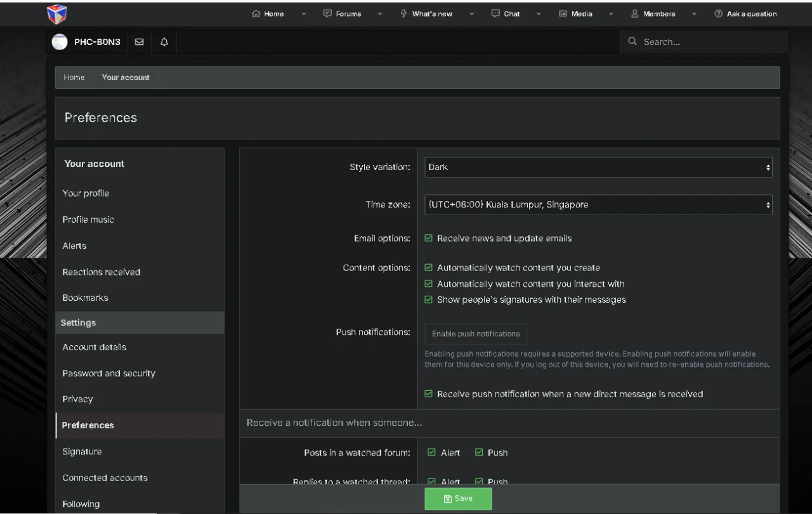The image size is (812, 514).
Task: Toggle Automatically watch content you interact with
Action: (428, 284)
